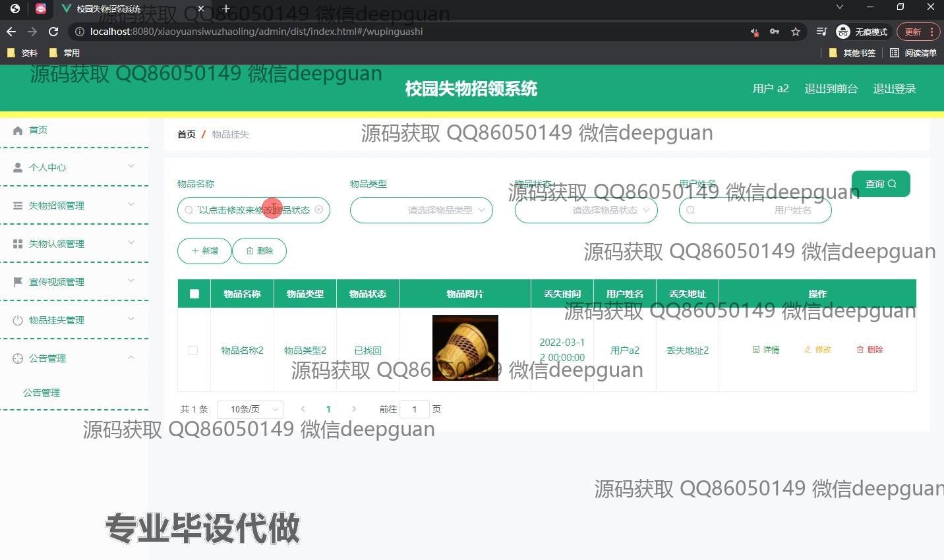Open the 请选择物品类型 dropdown
944x560 pixels.
(x=421, y=210)
